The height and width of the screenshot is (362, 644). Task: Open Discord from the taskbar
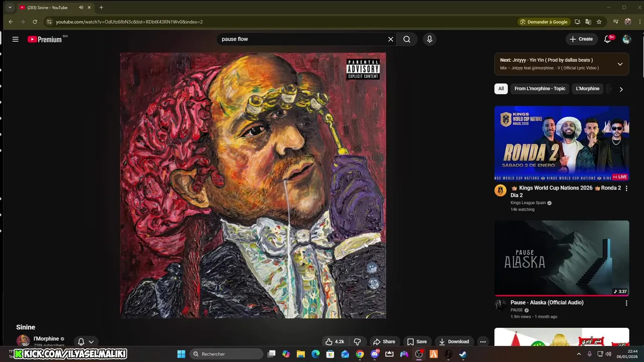point(375,354)
